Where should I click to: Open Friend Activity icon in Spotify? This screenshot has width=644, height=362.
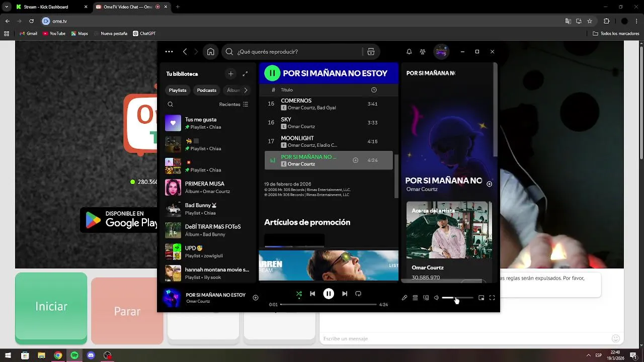(423, 52)
